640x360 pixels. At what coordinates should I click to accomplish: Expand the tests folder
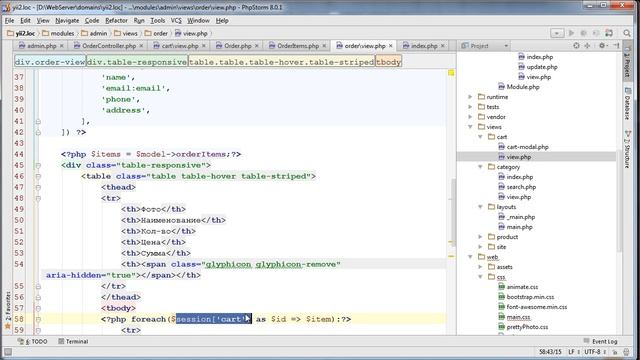pos(470,107)
